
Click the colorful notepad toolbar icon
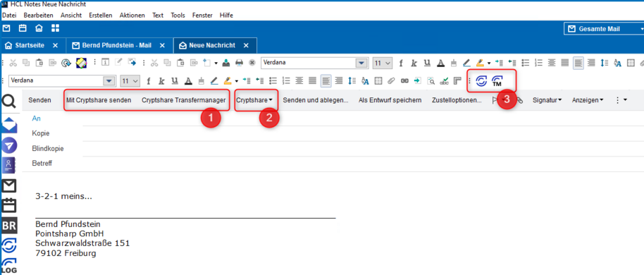click(81, 63)
